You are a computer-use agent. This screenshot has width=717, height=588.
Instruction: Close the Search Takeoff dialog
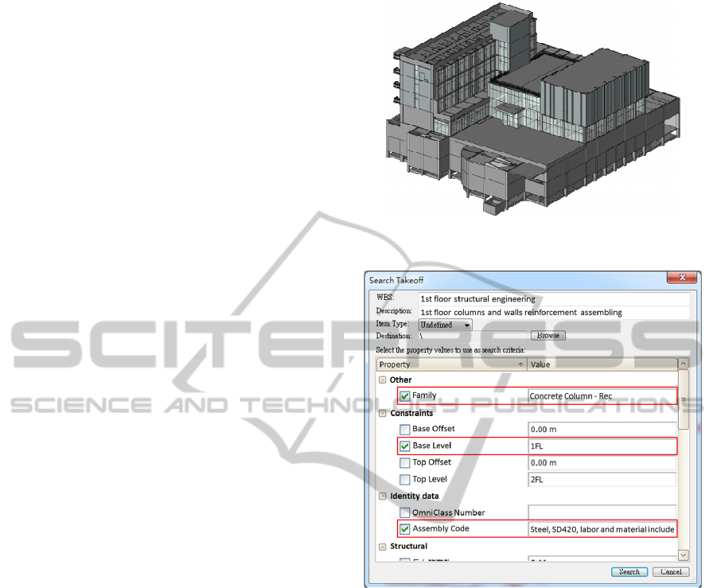click(x=681, y=278)
